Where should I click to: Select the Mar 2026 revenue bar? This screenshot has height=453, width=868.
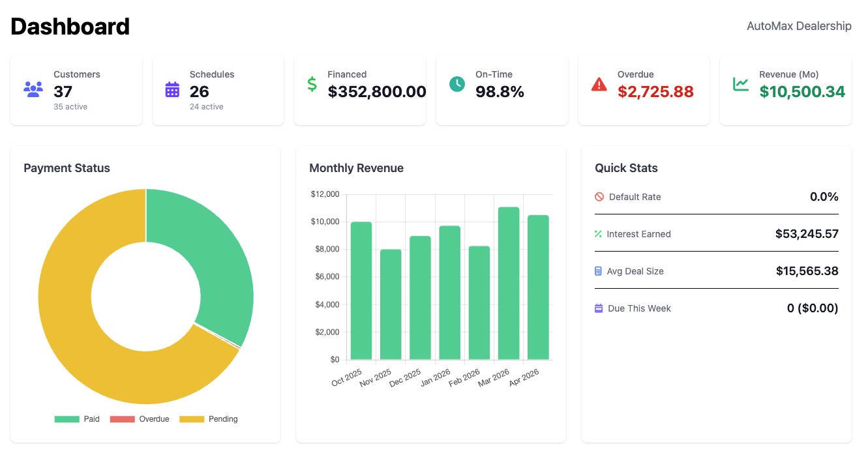(507, 280)
